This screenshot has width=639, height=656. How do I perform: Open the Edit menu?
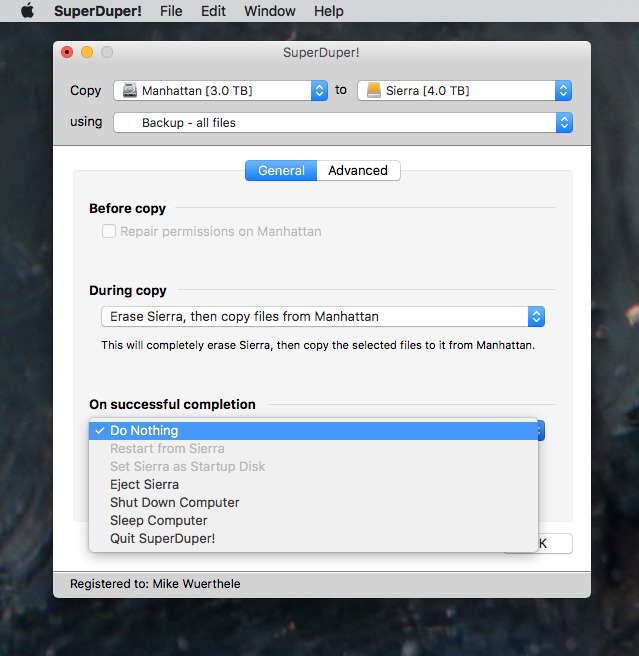click(213, 11)
